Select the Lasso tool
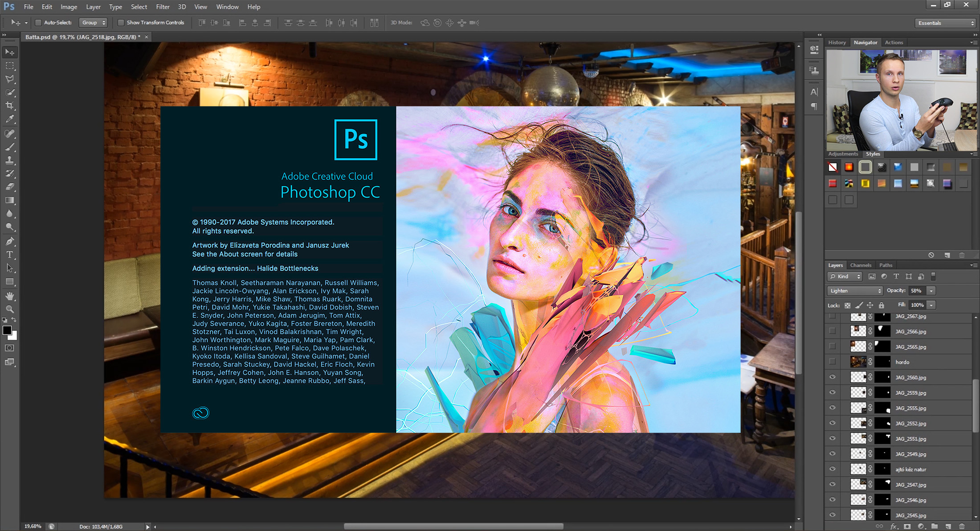The image size is (980, 531). click(9, 79)
